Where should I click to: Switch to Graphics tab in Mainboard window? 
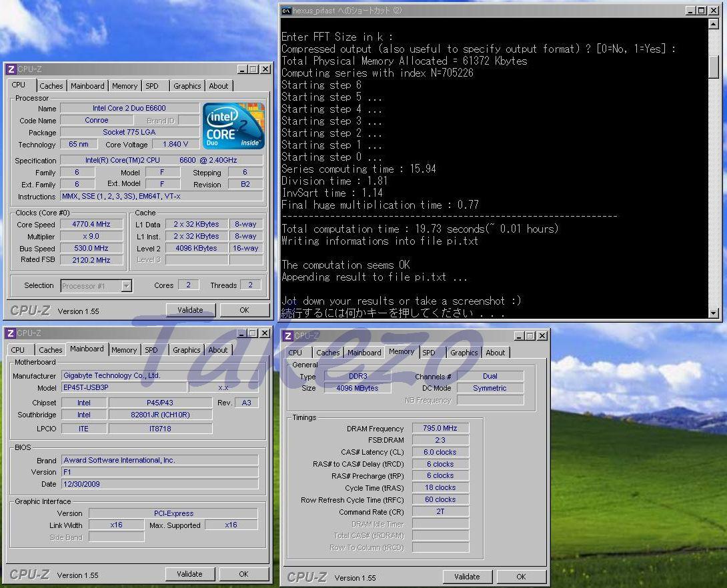coord(186,350)
